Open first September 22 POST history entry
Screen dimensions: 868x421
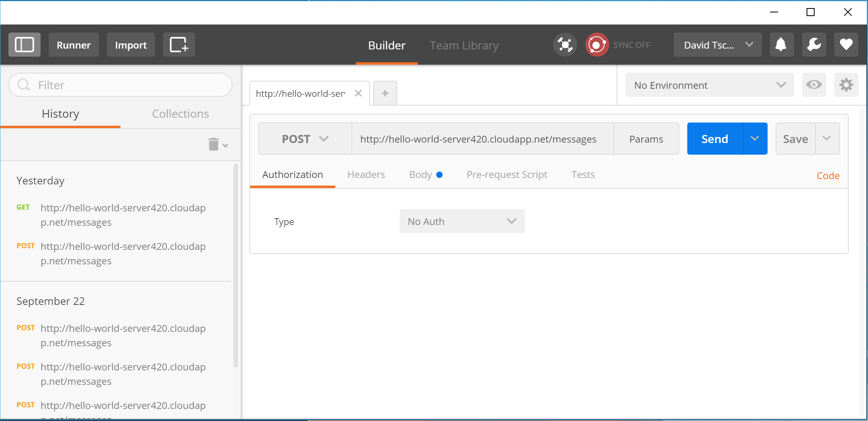pos(116,335)
